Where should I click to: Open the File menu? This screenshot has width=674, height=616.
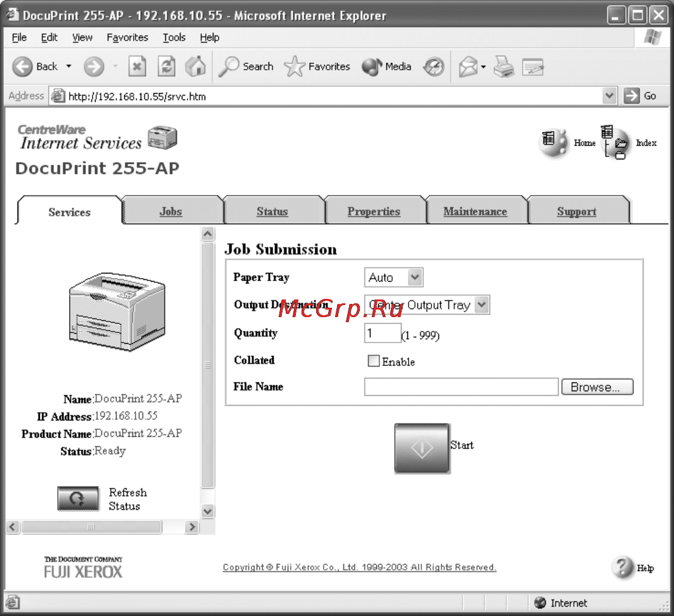coord(19,38)
